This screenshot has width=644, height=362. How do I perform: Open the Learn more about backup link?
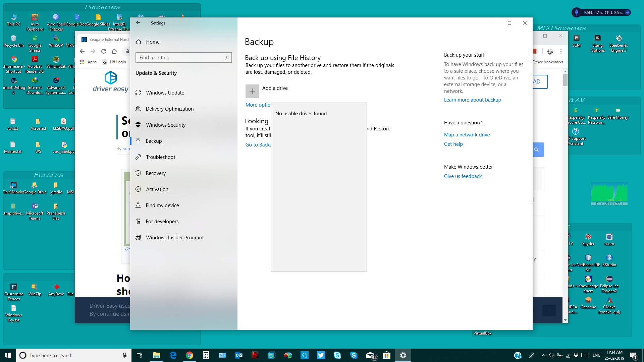[472, 100]
